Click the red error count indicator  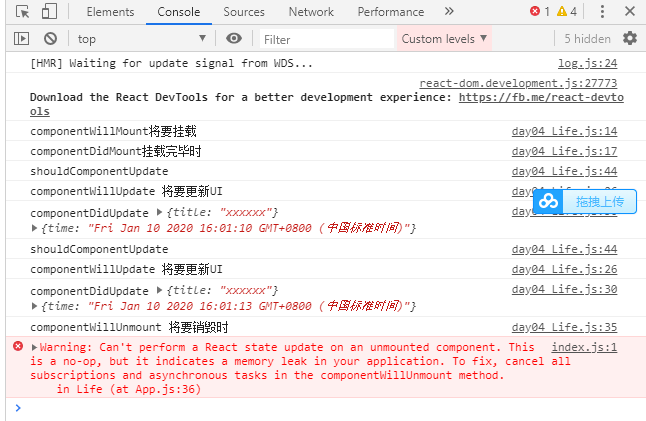click(x=540, y=12)
